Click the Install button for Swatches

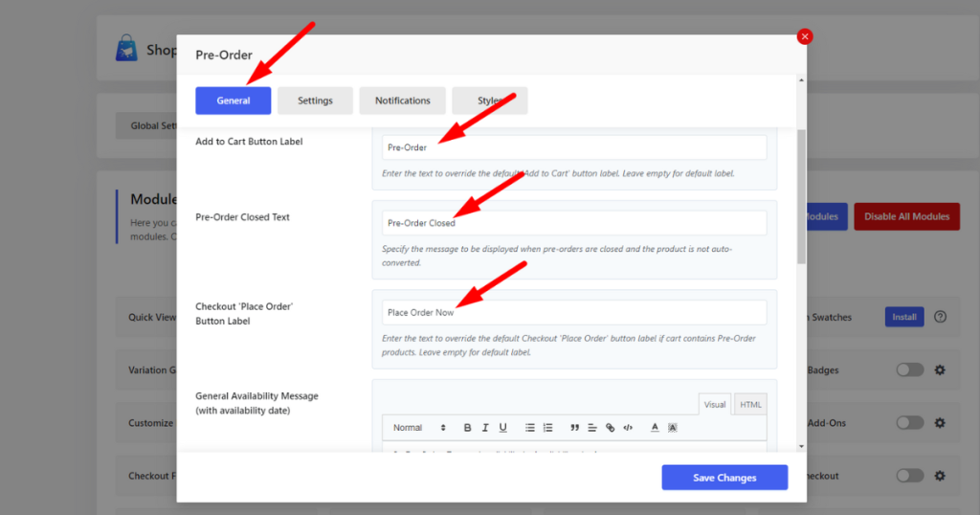pyautogui.click(x=903, y=317)
